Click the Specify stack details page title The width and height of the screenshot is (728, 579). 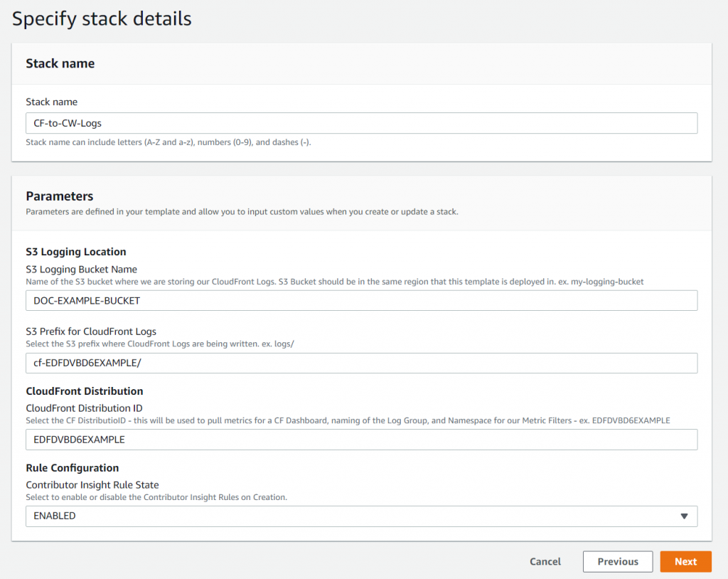[101, 18]
